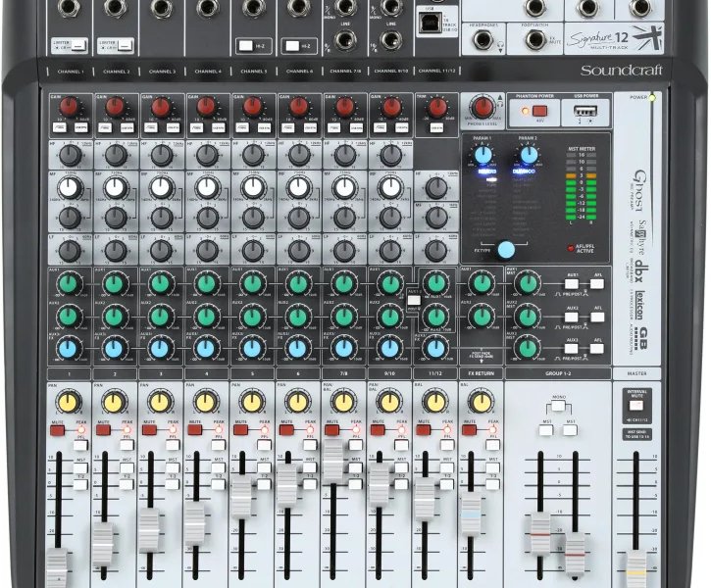Toggle the 48V PHANTOM POWER button
The width and height of the screenshot is (711, 588).
[x=539, y=111]
